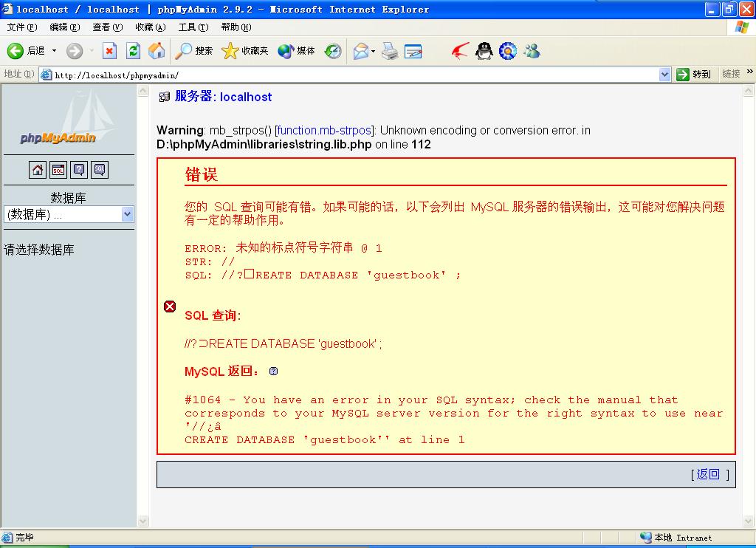
Task: Open the 搜索 search pane
Action: coord(193,51)
